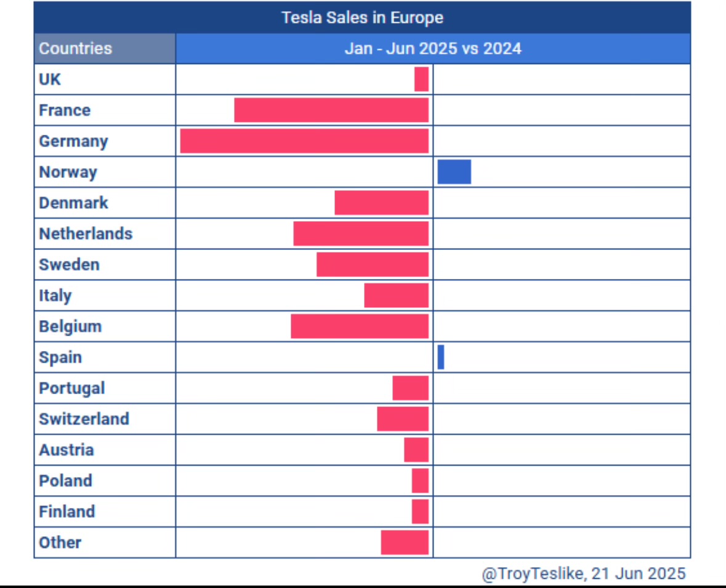Screen dimensions: 726x588
Task: Click the Denmark red bar
Action: 381,203
